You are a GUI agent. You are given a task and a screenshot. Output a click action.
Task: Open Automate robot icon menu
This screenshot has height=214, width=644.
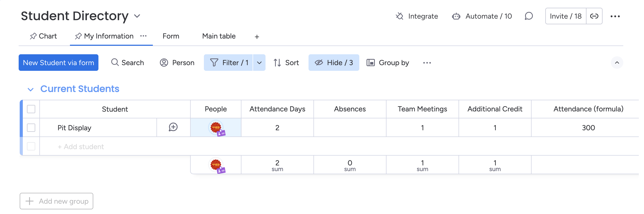click(x=456, y=16)
